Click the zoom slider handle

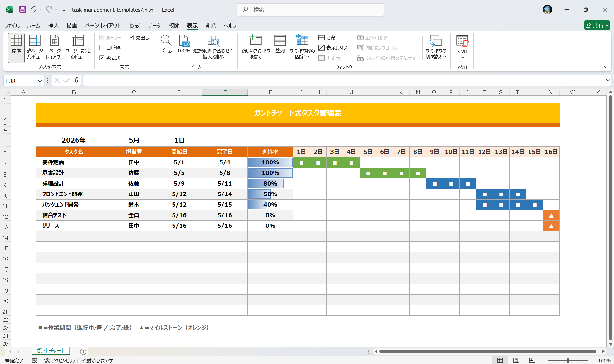(x=568, y=360)
